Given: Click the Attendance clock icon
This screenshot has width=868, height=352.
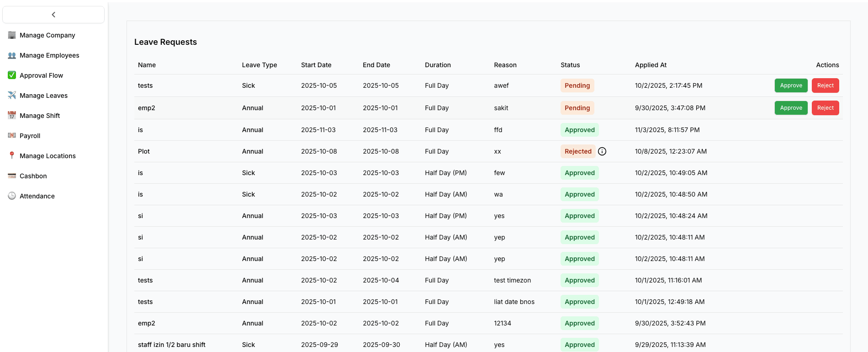Looking at the screenshot, I should pyautogui.click(x=12, y=196).
